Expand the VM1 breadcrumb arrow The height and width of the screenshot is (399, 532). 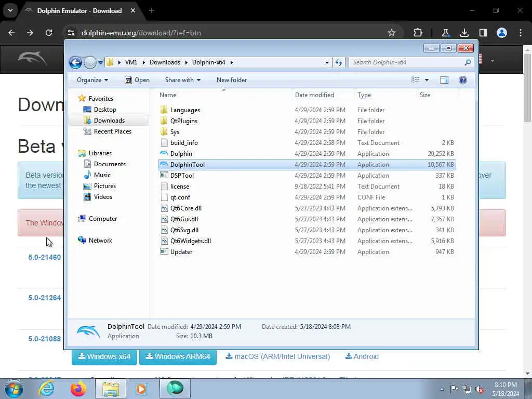point(144,62)
